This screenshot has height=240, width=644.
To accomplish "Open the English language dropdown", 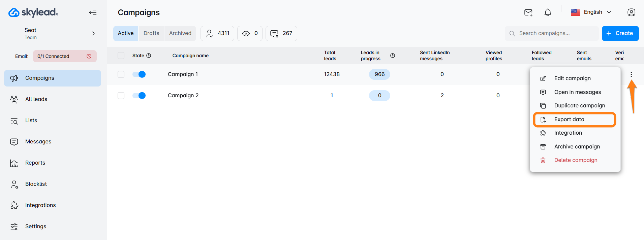I will point(591,12).
